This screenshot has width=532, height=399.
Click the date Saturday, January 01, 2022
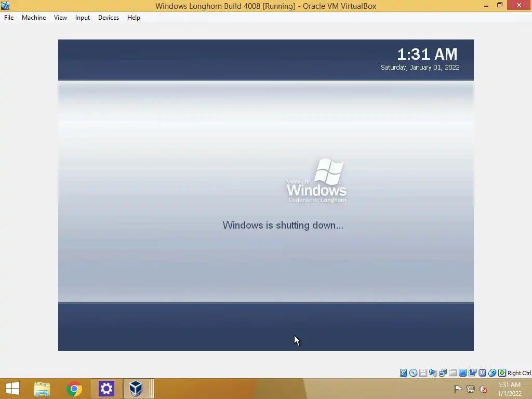420,67
